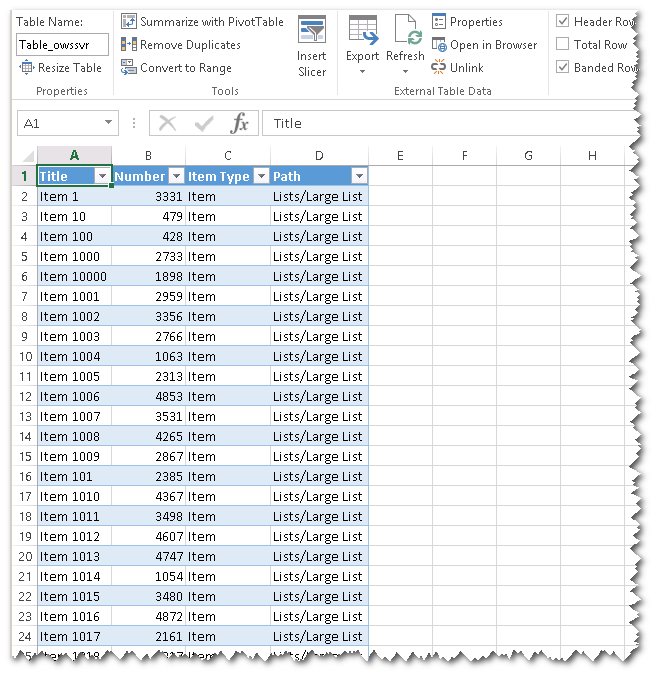Image resolution: width=658 pixels, height=678 pixels.
Task: Open the Path column filter dropdown
Action: coord(359,176)
